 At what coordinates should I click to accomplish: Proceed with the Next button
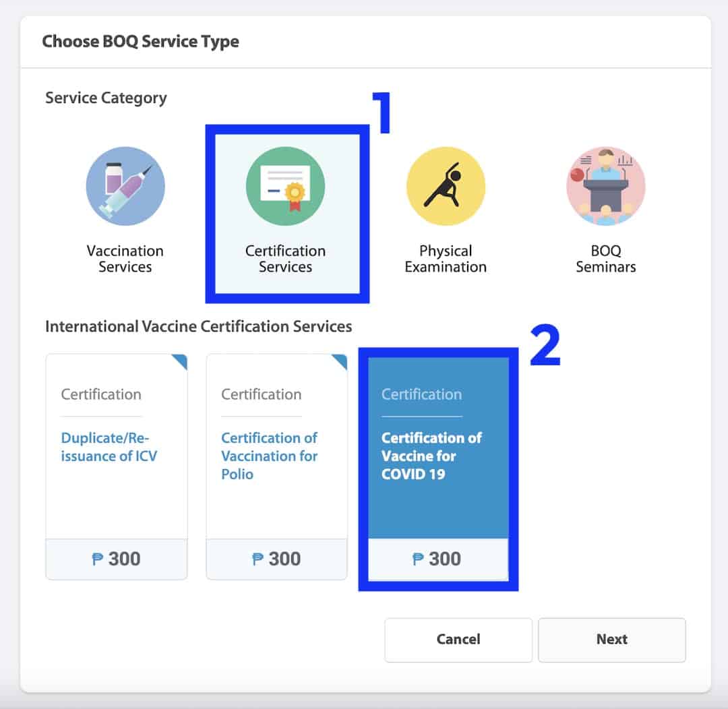(612, 640)
